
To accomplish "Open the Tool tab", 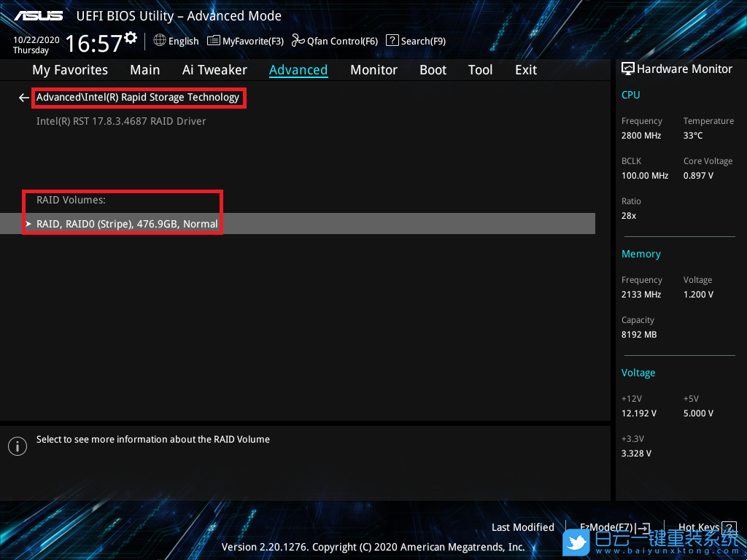I will 480,70.
